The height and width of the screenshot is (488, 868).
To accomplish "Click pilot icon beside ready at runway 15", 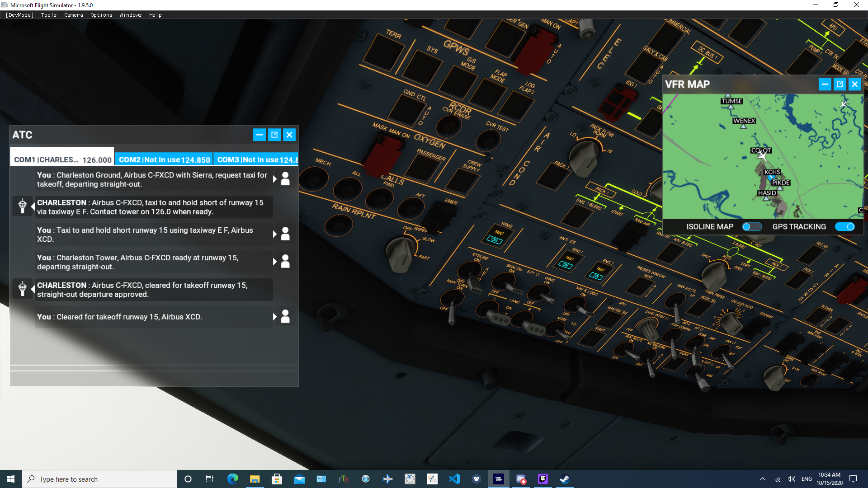I will coord(285,262).
